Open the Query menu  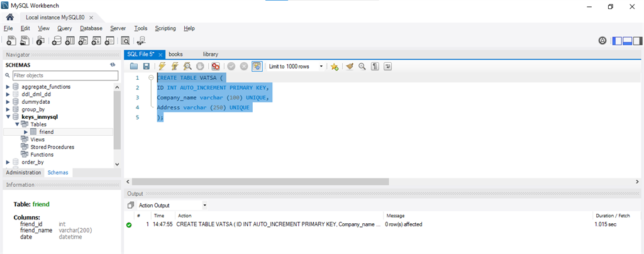65,28
